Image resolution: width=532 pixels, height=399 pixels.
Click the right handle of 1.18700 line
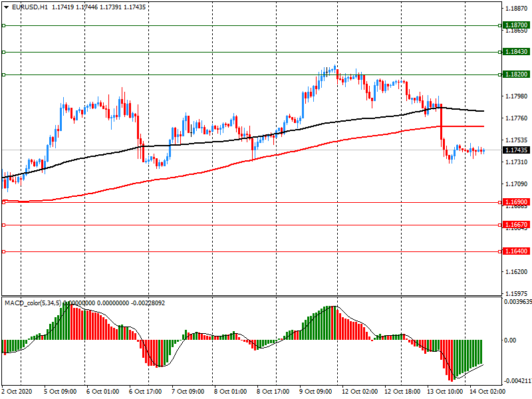pos(500,25)
